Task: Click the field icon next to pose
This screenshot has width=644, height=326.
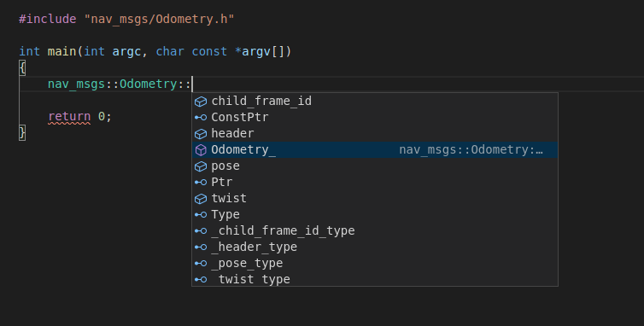Action: pos(201,166)
